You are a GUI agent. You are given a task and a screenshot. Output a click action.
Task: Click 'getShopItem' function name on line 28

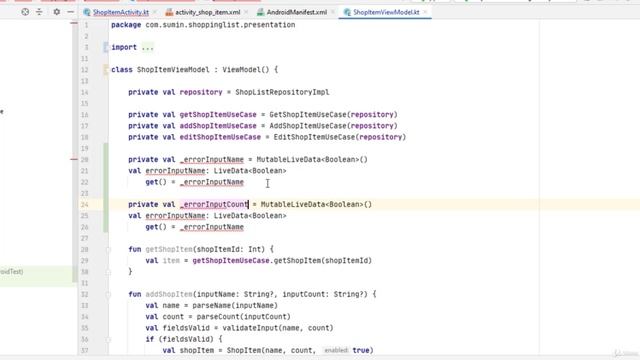[x=169, y=249]
